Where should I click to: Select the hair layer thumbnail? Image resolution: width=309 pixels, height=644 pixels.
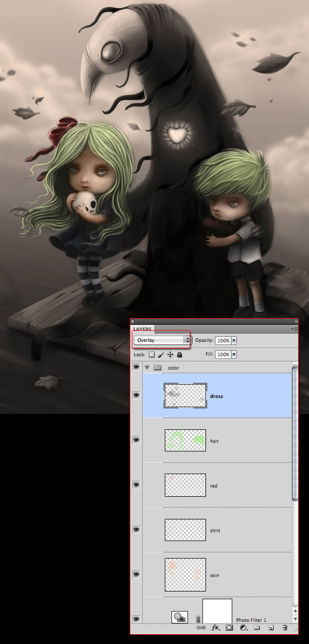185,441
